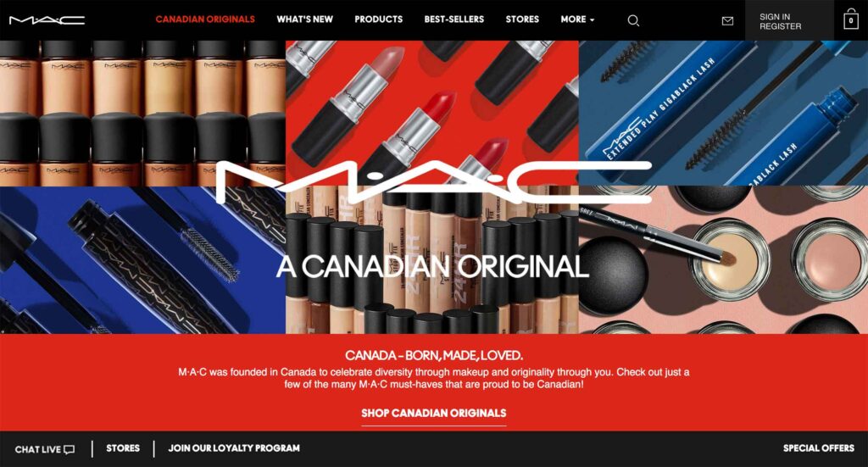Expand the More dropdown menu
Screen dimensions: 868x467
pos(577,19)
